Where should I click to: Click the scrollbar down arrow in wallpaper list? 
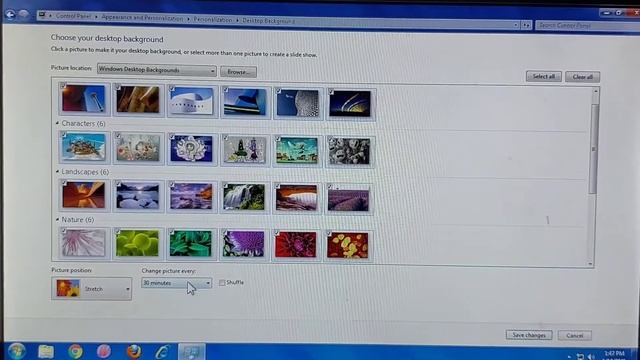click(590, 264)
